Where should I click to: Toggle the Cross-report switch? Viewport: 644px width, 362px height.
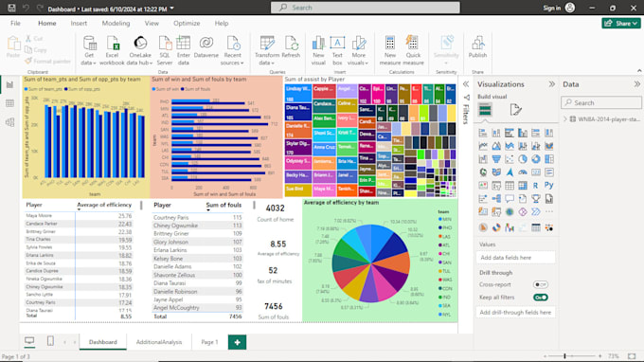pyautogui.click(x=540, y=284)
